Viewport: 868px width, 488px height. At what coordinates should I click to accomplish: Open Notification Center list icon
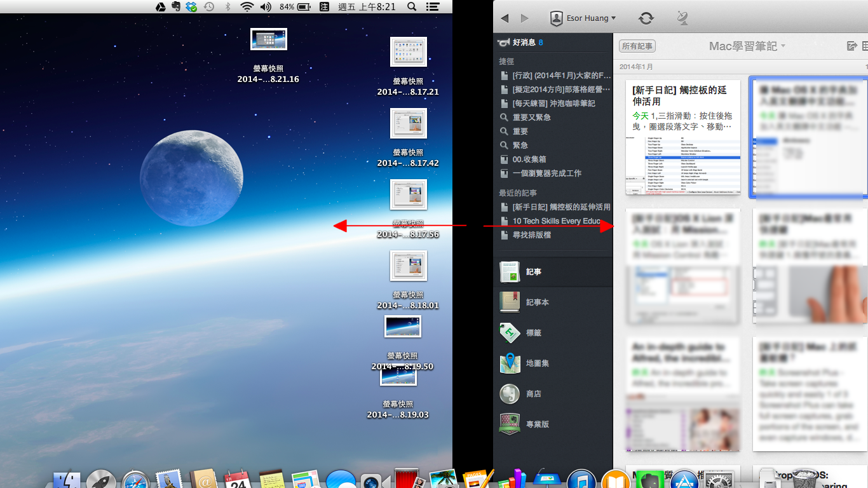pyautogui.click(x=433, y=7)
